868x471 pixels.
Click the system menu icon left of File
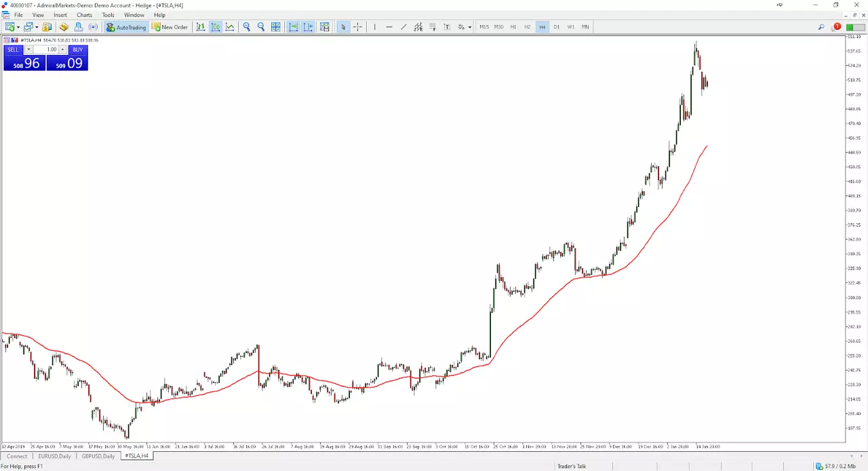pyautogui.click(x=5, y=15)
